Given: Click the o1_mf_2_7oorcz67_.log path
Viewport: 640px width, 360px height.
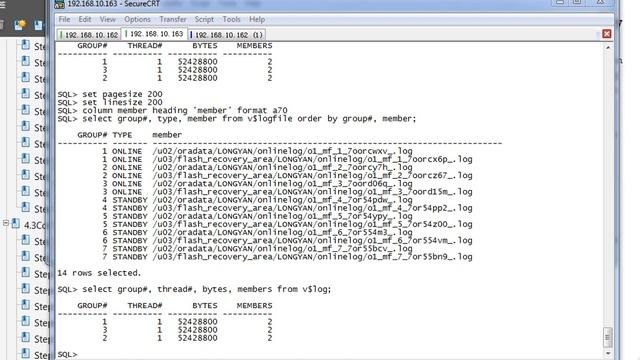Looking at the screenshot, I should (x=312, y=176).
